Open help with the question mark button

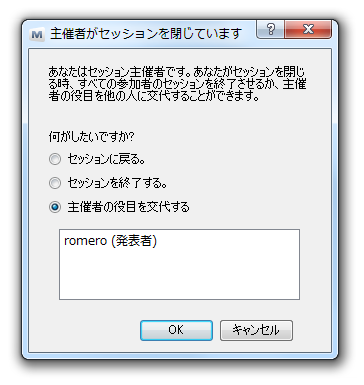(270, 29)
